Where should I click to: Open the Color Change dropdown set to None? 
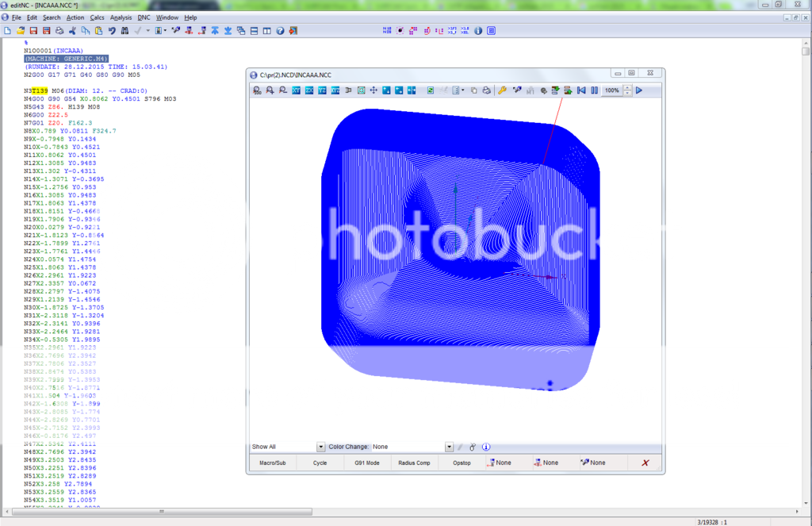(x=449, y=447)
